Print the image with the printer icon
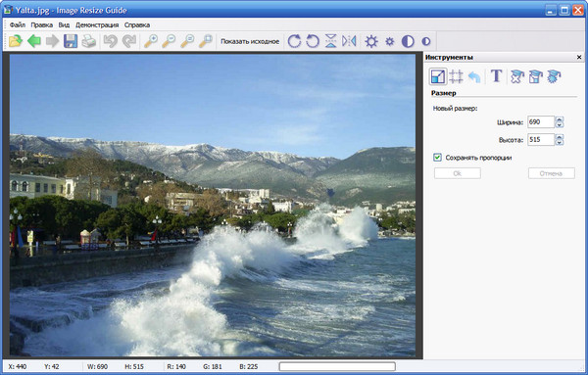The image size is (588, 375). (89, 41)
